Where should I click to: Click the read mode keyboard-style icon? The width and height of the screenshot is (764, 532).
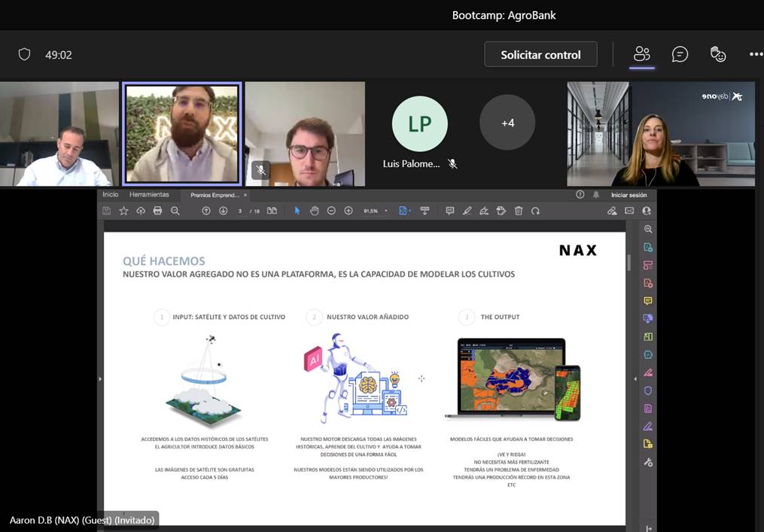(x=425, y=211)
